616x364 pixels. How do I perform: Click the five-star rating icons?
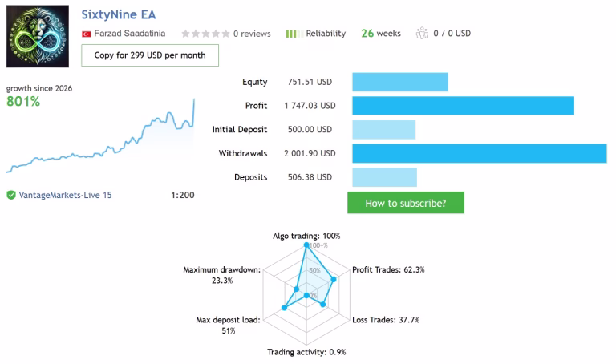coord(205,34)
